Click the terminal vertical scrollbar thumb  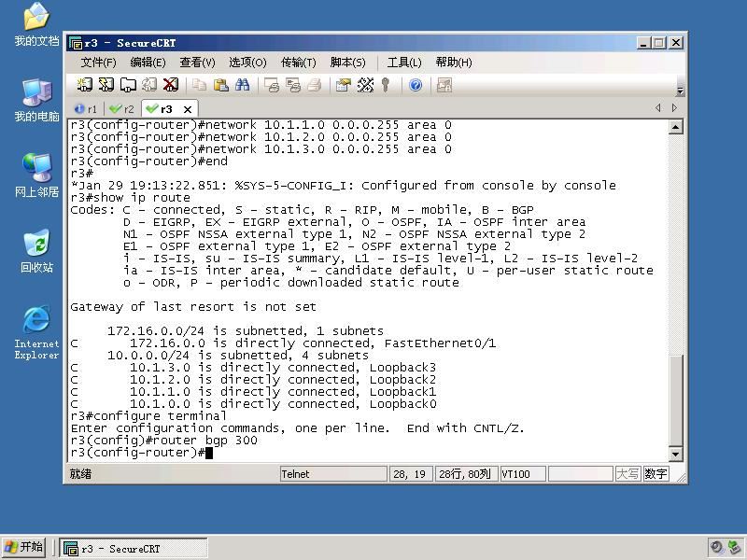[x=675, y=400]
